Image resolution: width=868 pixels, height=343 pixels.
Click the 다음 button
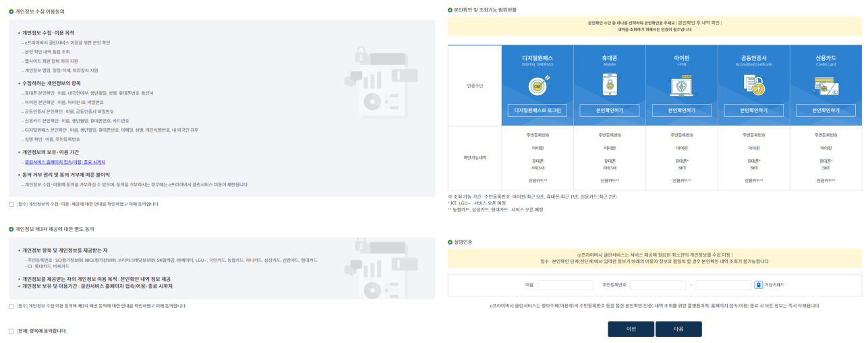click(x=678, y=329)
